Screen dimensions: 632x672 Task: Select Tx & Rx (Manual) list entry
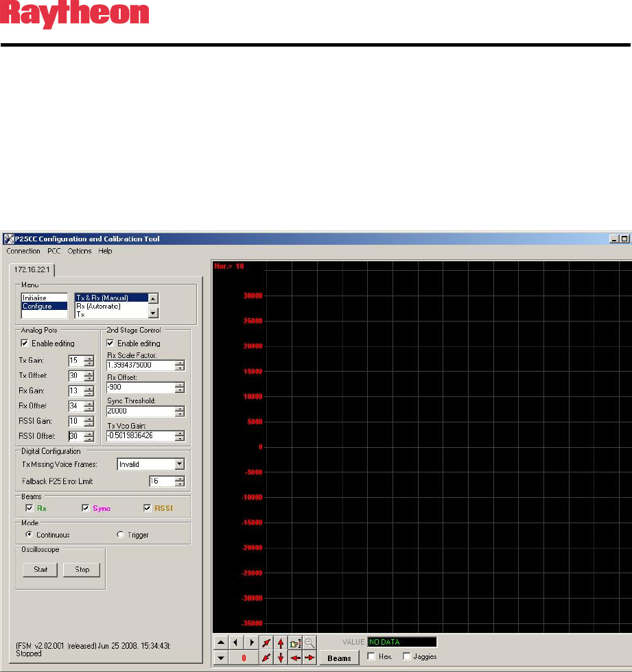(x=111, y=298)
